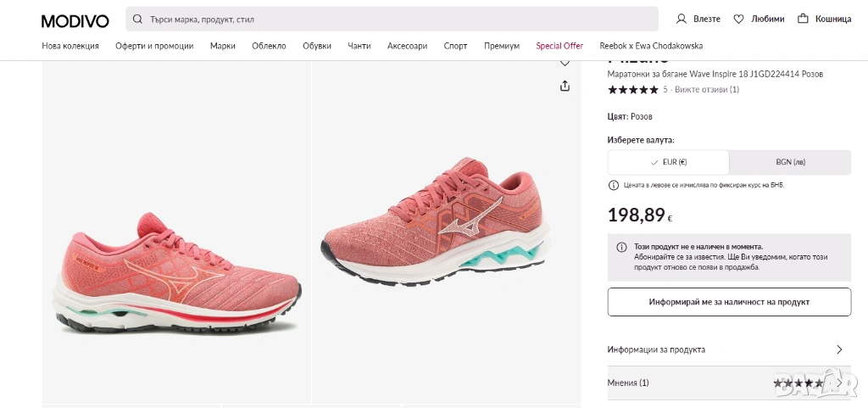Switch currency to BGN (лв)

790,162
